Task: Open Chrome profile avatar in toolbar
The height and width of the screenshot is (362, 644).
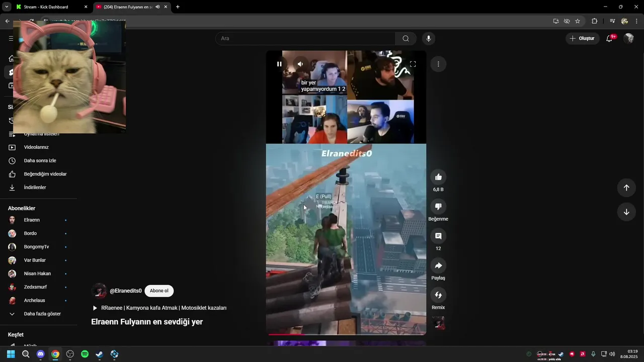Action: click(x=624, y=21)
